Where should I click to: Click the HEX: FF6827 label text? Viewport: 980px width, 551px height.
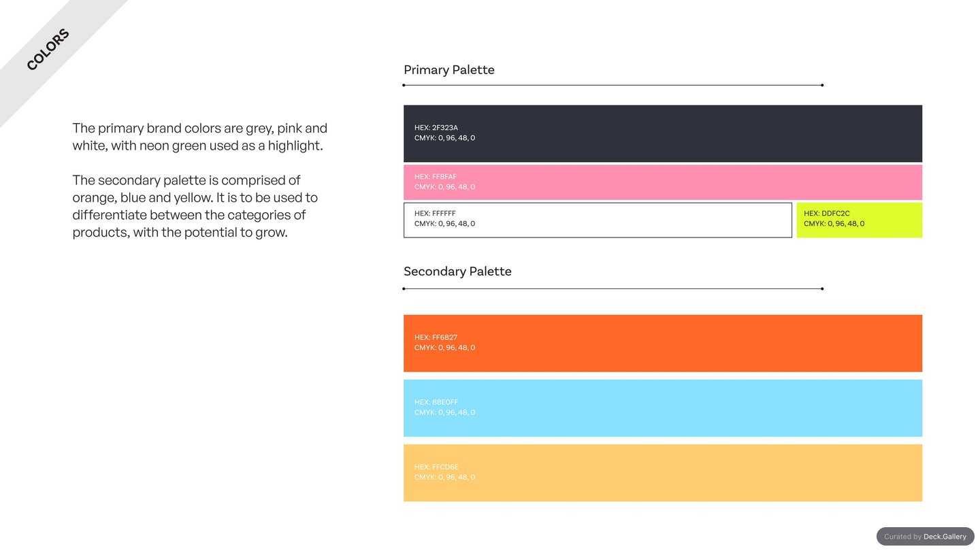pos(436,337)
